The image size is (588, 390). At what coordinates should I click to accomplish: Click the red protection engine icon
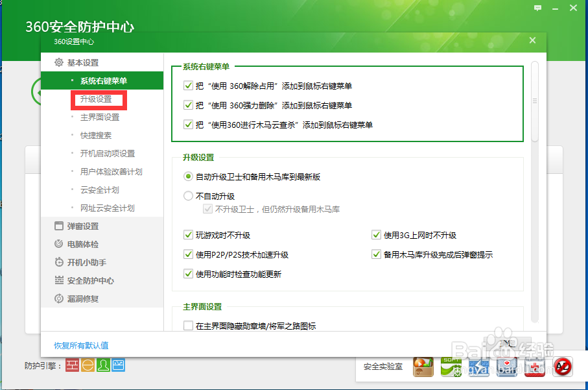coord(73,365)
